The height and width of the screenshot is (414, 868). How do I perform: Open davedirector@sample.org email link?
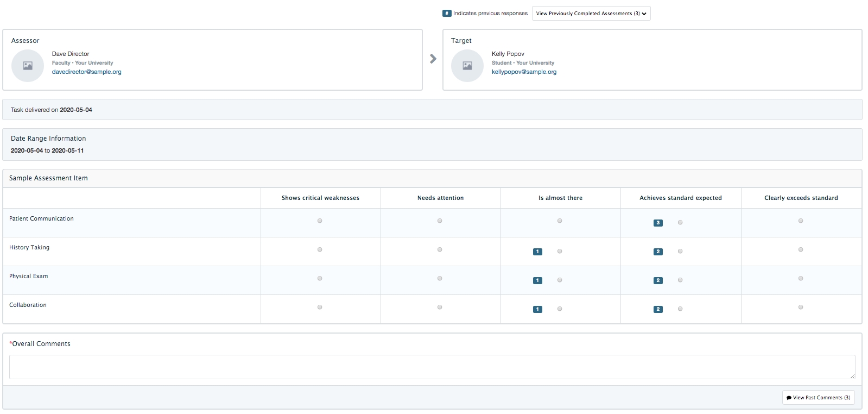(x=87, y=72)
